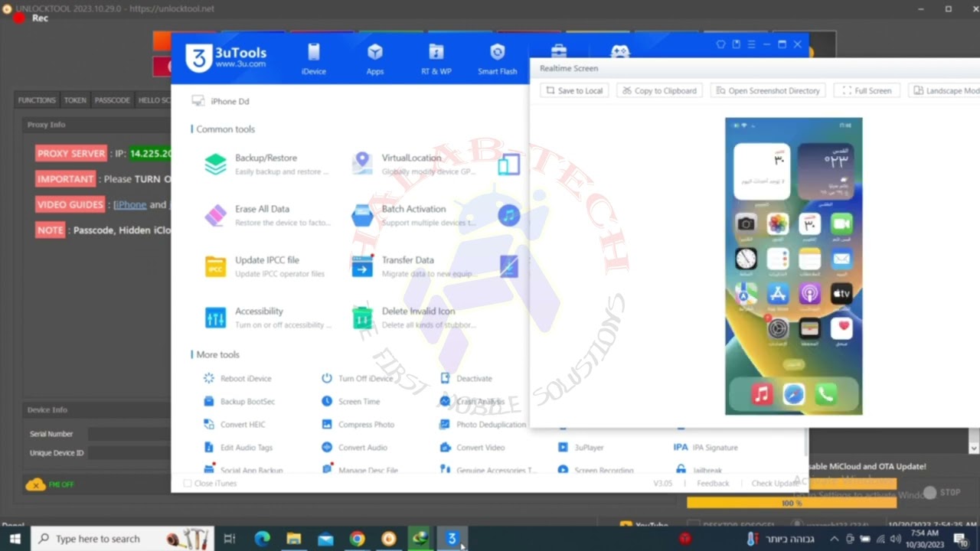Tick the Close iTunes checkbox
The image size is (980, 551).
(x=187, y=484)
